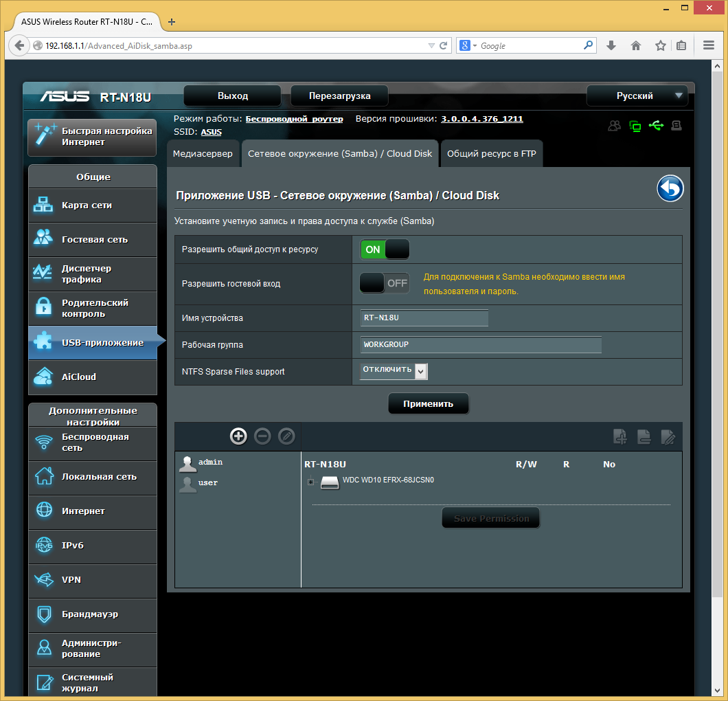
Task: Open Администрирование menu item
Action: pos(93,649)
